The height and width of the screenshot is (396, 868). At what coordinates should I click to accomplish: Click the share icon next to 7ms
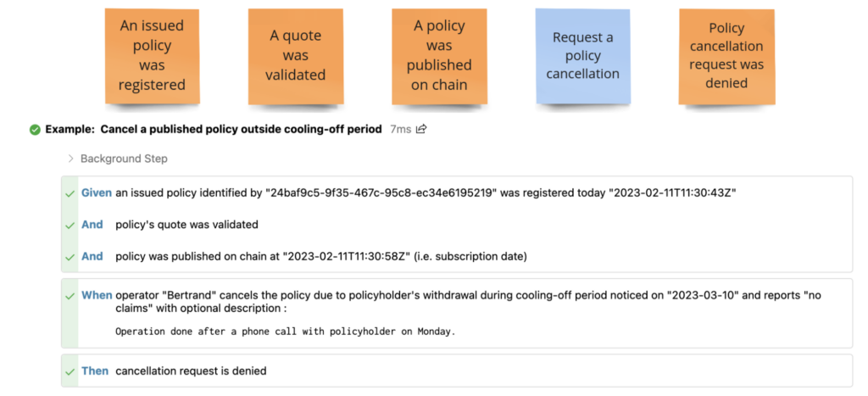click(x=421, y=130)
